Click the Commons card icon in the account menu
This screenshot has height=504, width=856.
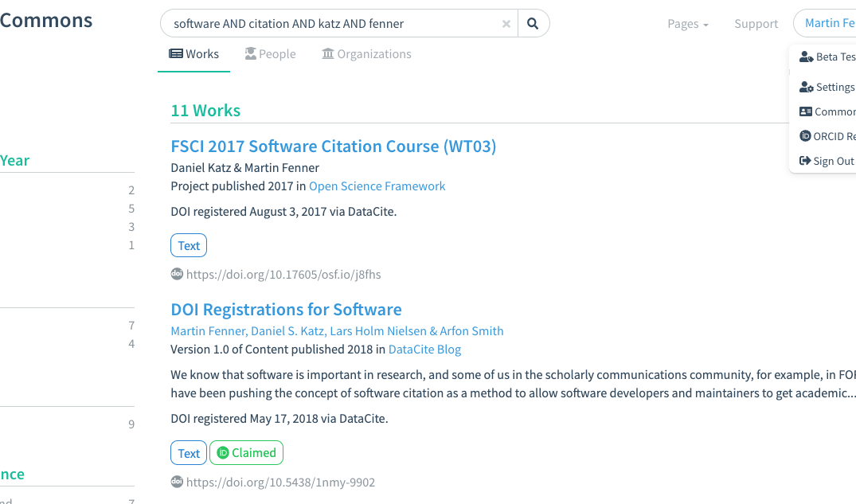pos(805,112)
